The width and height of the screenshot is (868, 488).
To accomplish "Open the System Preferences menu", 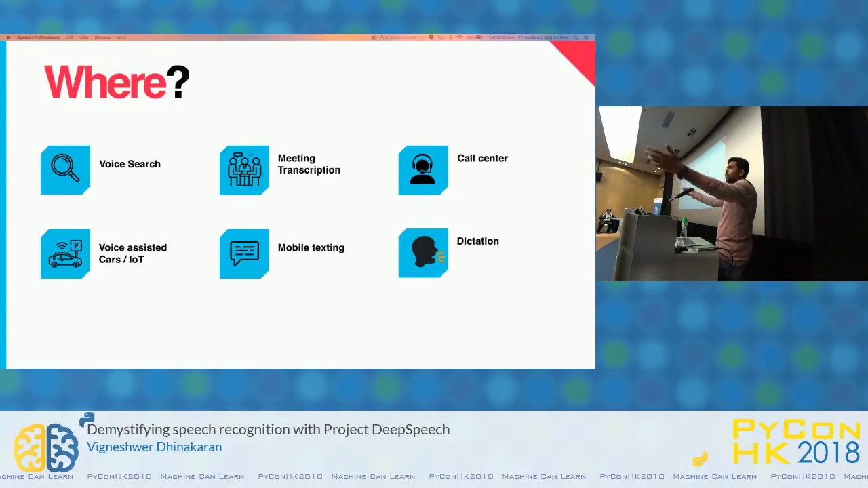I will tap(38, 37).
